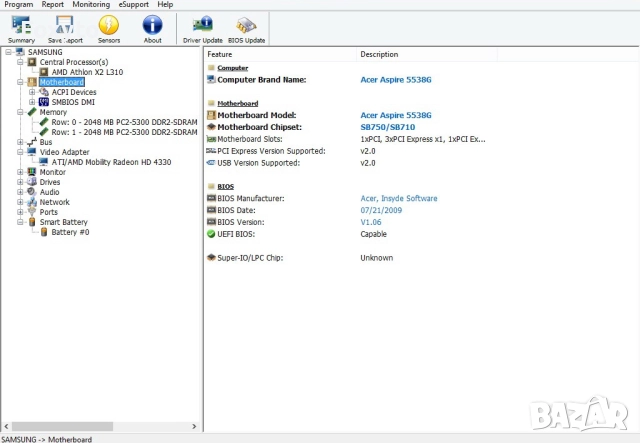Expand the Drives tree node
640x443 pixels.
20,182
